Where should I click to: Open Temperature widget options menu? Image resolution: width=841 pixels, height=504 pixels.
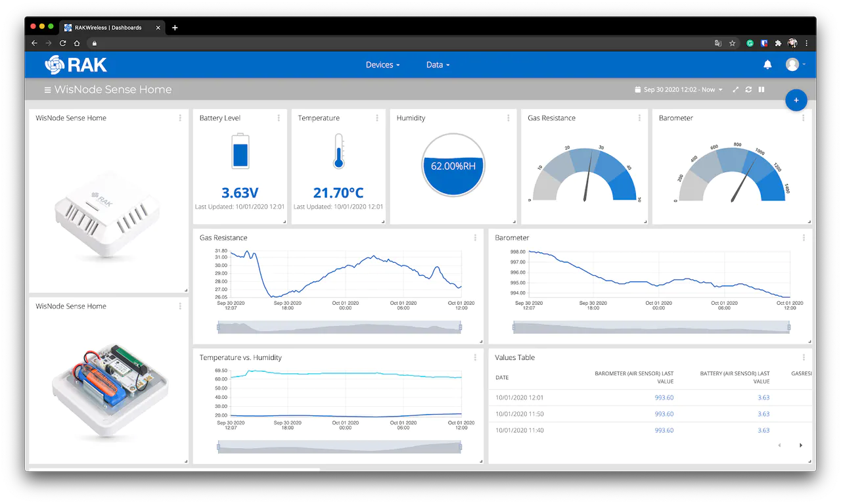click(x=377, y=118)
